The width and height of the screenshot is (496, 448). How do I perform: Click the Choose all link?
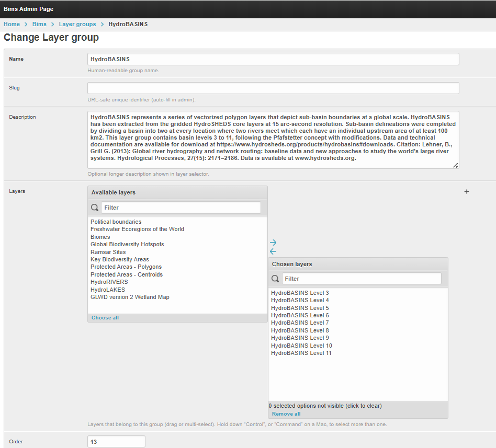coord(105,318)
